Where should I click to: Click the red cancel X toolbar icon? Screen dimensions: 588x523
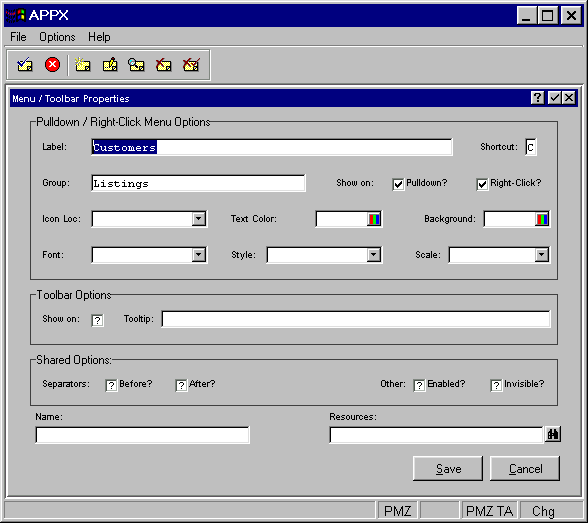[52, 65]
